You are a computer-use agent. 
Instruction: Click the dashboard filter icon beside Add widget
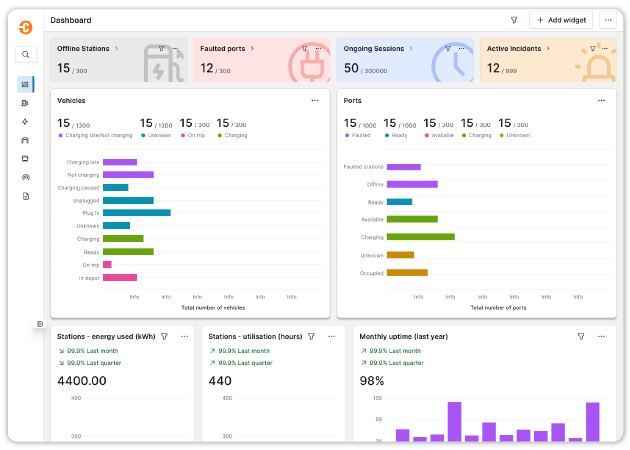click(514, 20)
